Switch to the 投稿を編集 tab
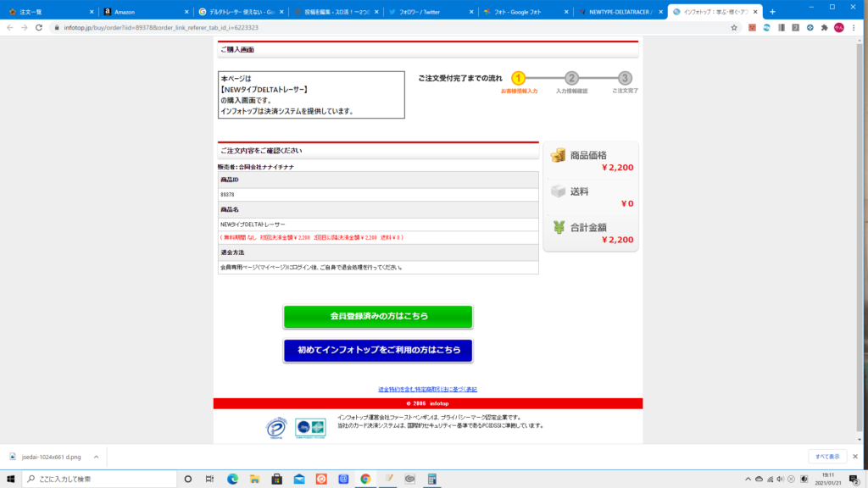The image size is (868, 488). (x=336, y=12)
